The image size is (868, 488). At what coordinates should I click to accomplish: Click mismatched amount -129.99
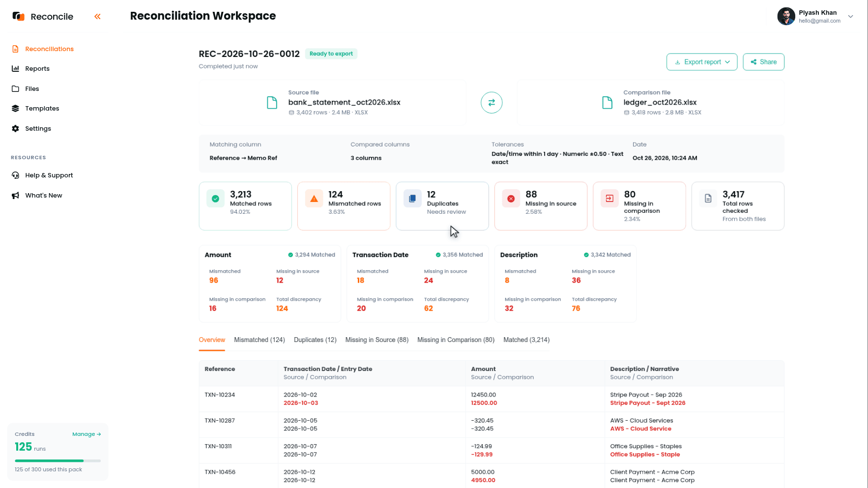coord(482,455)
